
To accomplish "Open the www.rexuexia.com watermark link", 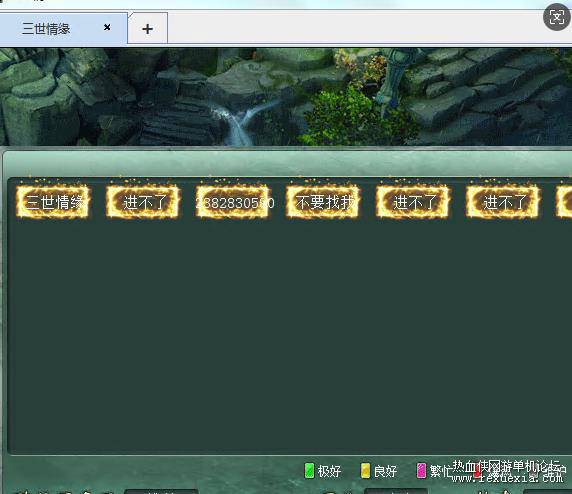I will tap(507, 477).
